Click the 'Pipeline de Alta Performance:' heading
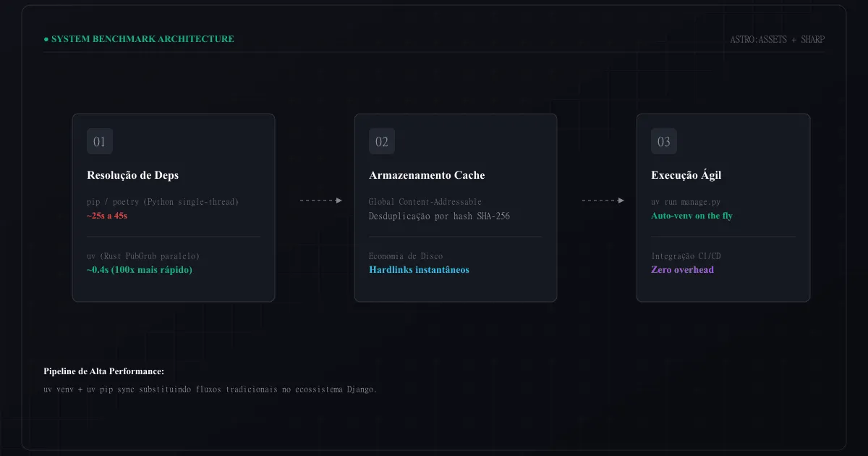Viewport: 868px width, 456px height. (104, 371)
